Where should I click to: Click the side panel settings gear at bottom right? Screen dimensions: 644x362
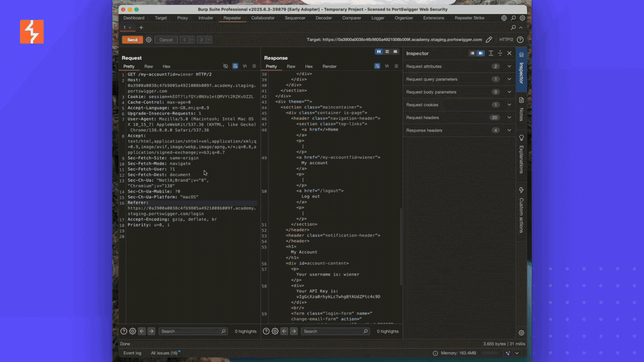tap(521, 333)
